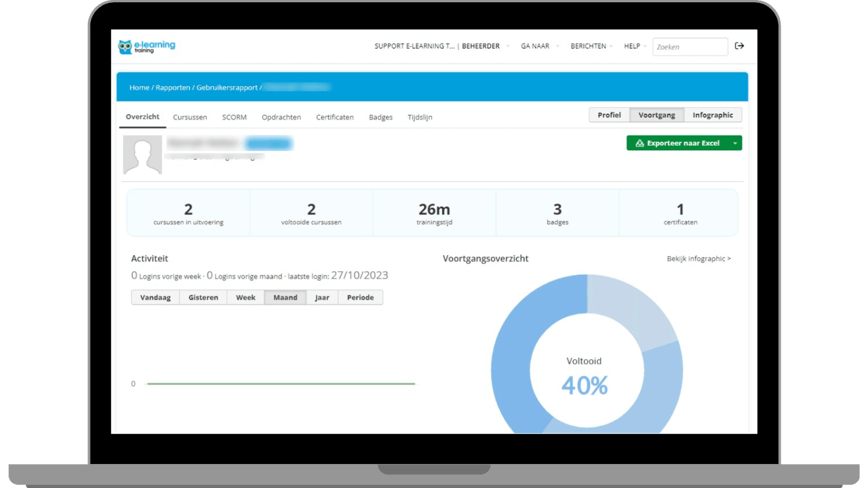Type in the Zoeken search field

click(690, 47)
